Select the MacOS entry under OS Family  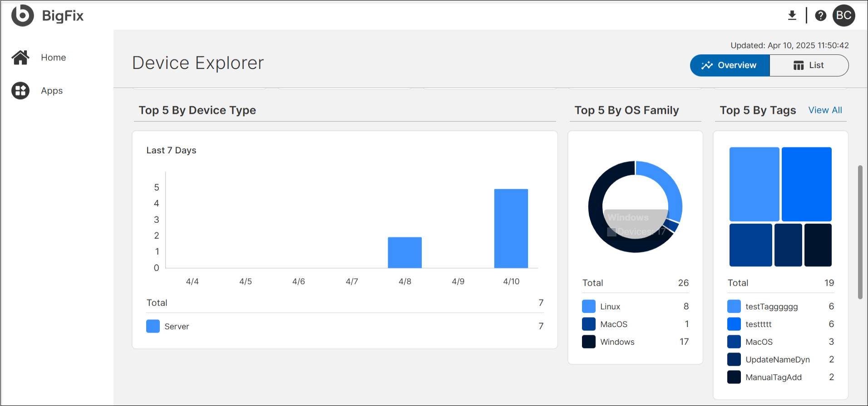tap(614, 324)
